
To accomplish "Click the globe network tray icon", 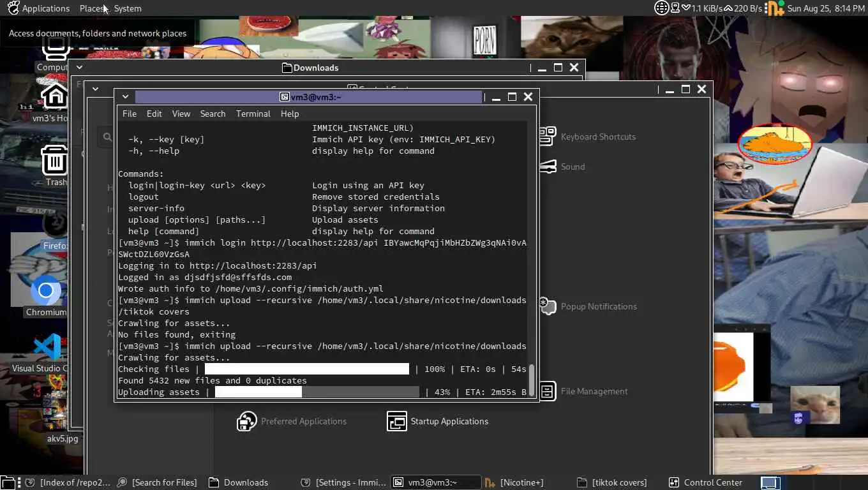I will pyautogui.click(x=661, y=8).
